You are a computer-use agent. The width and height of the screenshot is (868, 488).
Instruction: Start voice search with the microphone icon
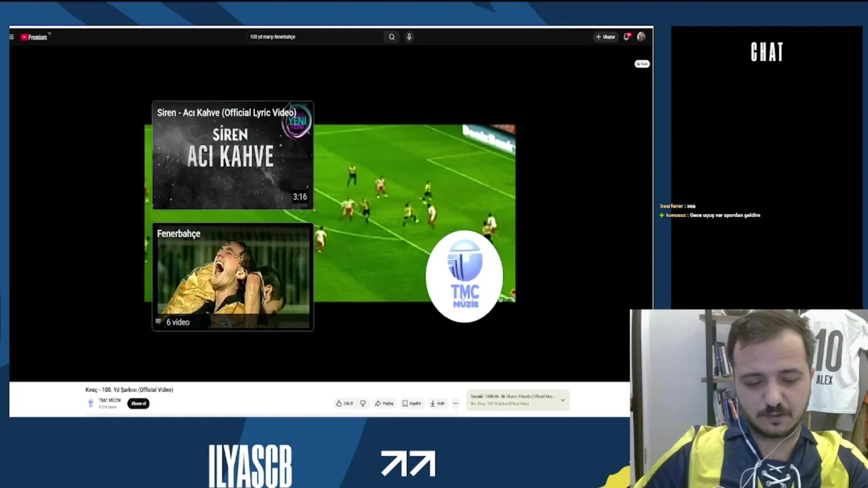click(409, 37)
